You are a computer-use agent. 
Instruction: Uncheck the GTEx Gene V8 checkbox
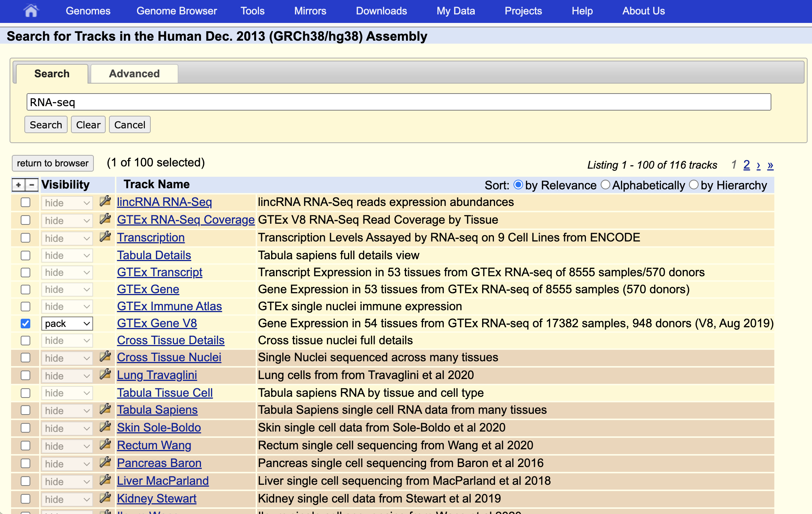[25, 324]
